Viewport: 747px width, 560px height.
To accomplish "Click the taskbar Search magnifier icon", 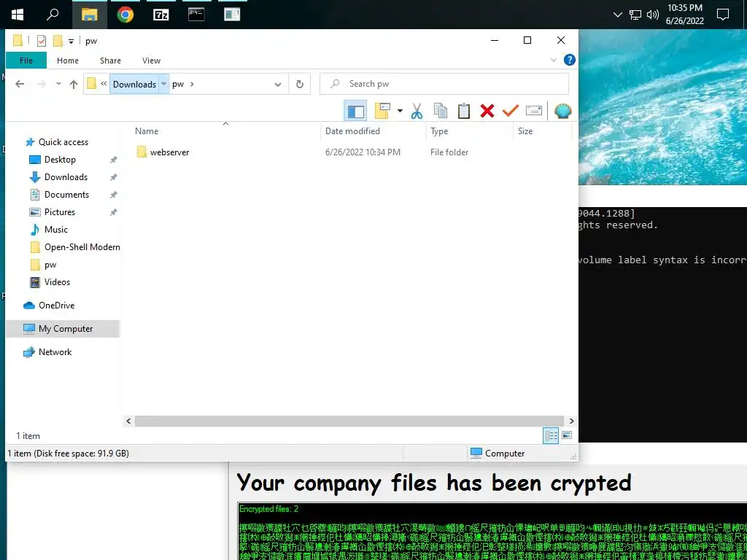I will pyautogui.click(x=53, y=15).
